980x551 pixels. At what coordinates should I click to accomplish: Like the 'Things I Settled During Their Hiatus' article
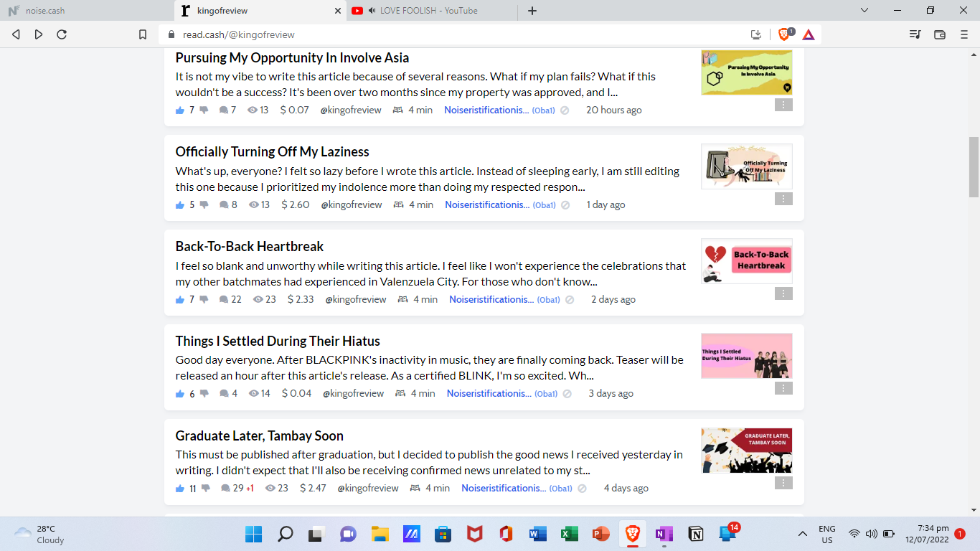(x=180, y=393)
